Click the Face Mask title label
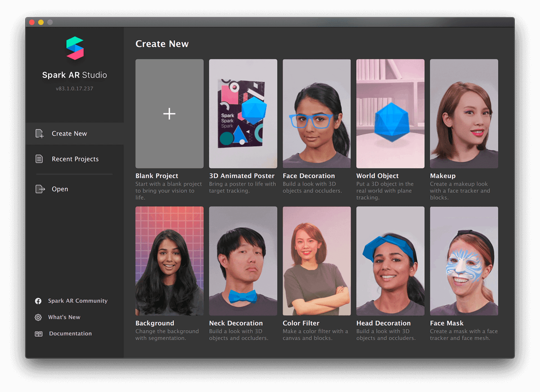This screenshot has width=540, height=392. [x=447, y=323]
